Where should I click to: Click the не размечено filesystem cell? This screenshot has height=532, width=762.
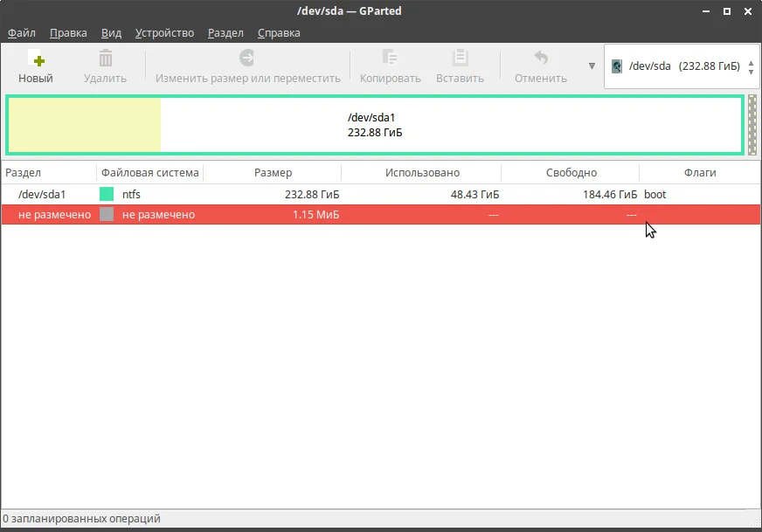click(x=158, y=215)
